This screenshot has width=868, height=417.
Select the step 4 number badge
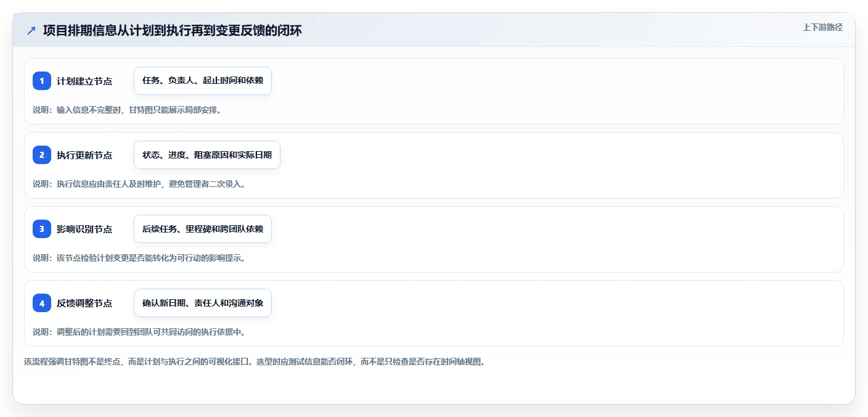[x=42, y=303]
